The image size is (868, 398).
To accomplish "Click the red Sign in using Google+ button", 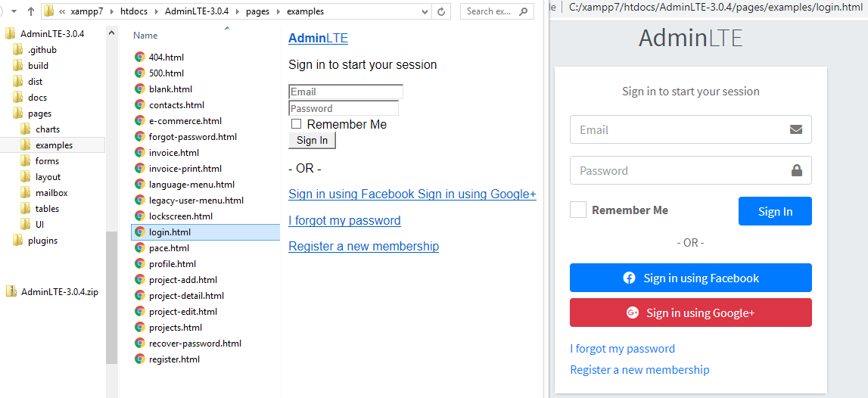I will click(690, 312).
